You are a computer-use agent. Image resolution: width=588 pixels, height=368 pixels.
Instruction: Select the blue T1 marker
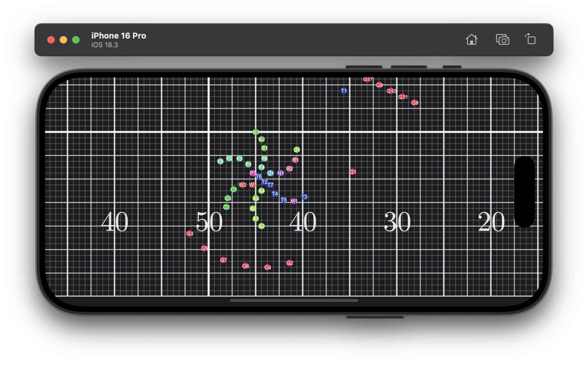[343, 91]
